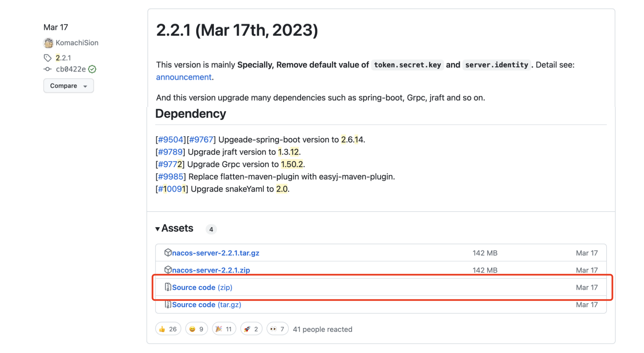Click the token.secret.key code text

pos(407,65)
